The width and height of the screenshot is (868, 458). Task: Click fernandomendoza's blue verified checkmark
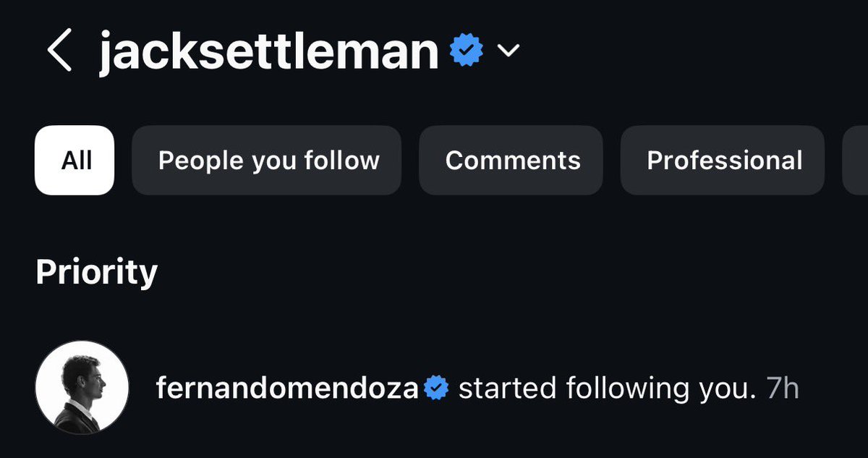tap(436, 389)
